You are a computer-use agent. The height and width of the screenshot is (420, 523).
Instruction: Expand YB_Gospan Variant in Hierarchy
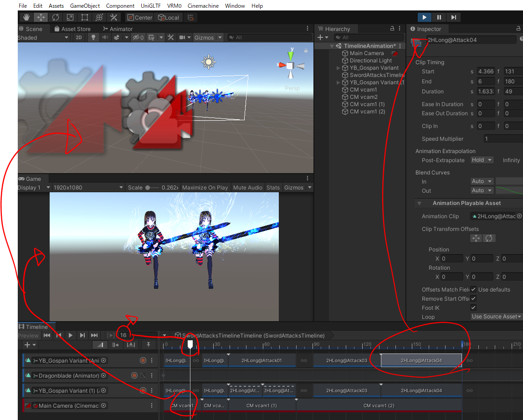coord(338,68)
